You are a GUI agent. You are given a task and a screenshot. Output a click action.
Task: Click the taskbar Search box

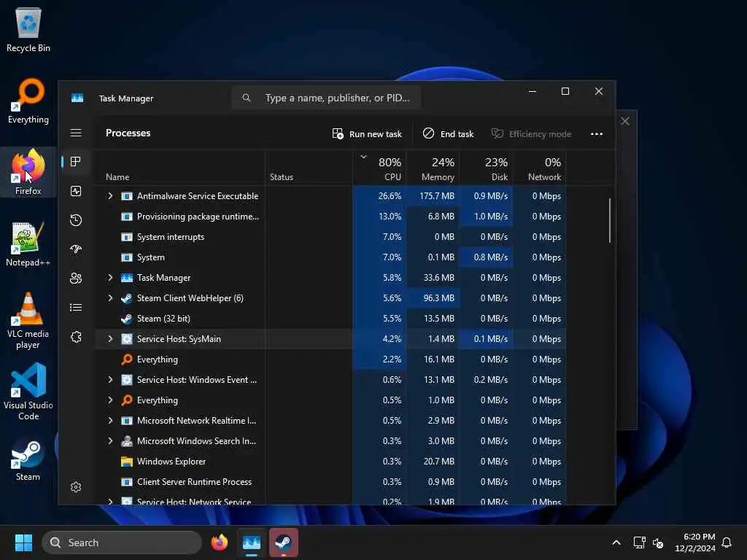122,542
